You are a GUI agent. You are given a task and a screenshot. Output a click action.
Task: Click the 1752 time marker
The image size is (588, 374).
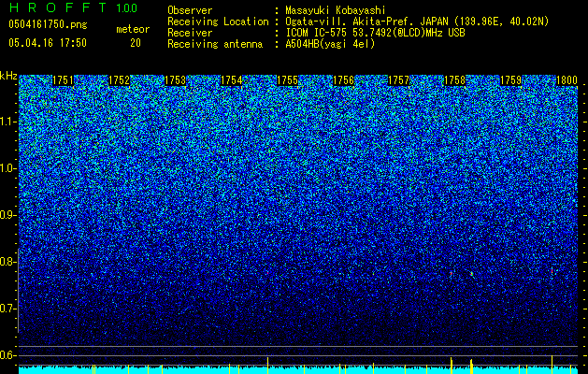tap(119, 80)
